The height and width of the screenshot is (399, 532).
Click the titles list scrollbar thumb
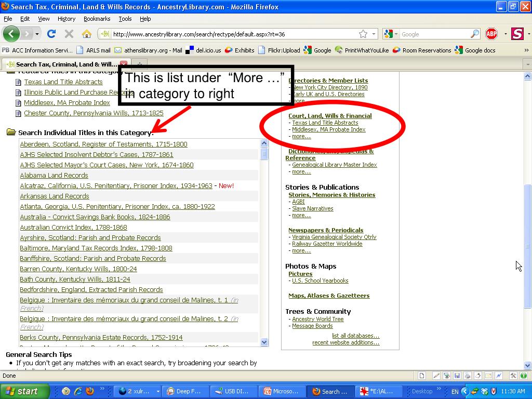264,153
